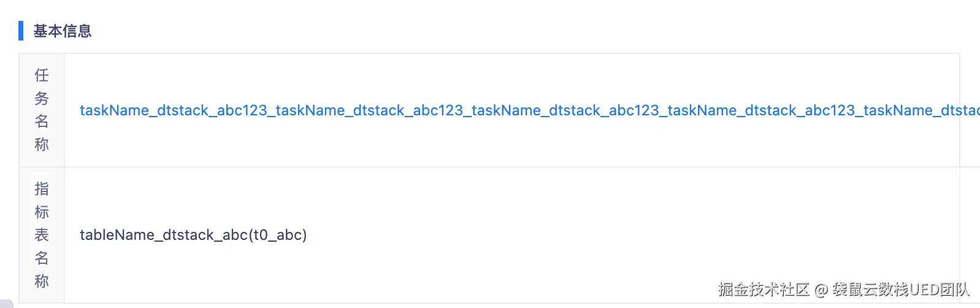Click the last character 称 of 指标表名称

coord(42,281)
